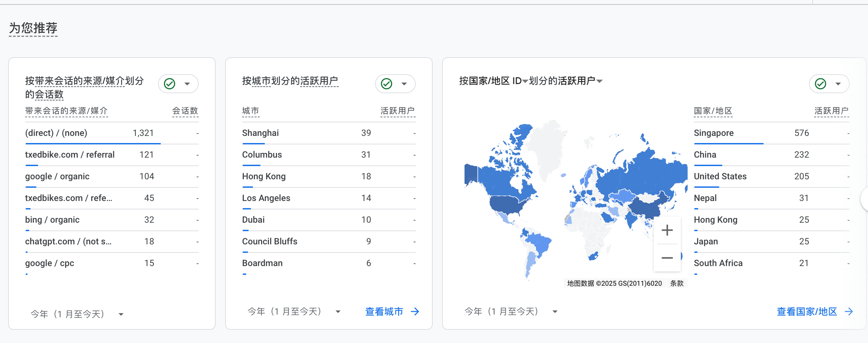Screen dimensions: 868x343
Task: Click the Shanghai row in city table
Action: [260, 133]
